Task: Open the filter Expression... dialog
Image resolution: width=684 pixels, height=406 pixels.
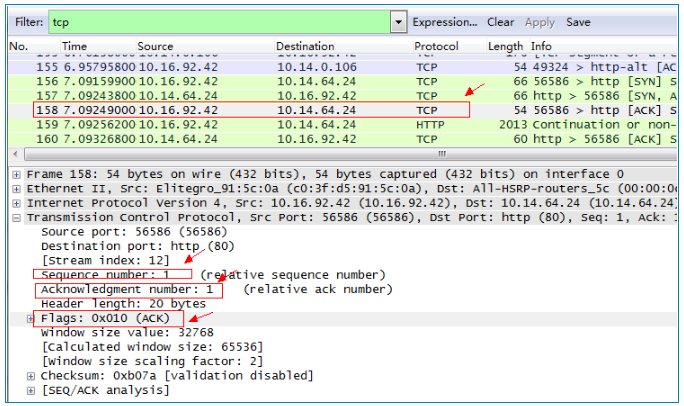Action: (x=445, y=22)
